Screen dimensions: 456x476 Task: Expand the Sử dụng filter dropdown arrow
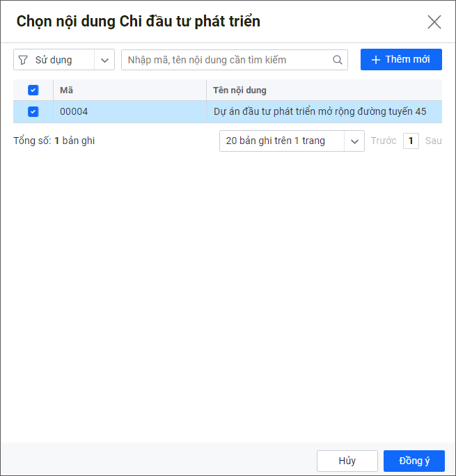(x=104, y=60)
